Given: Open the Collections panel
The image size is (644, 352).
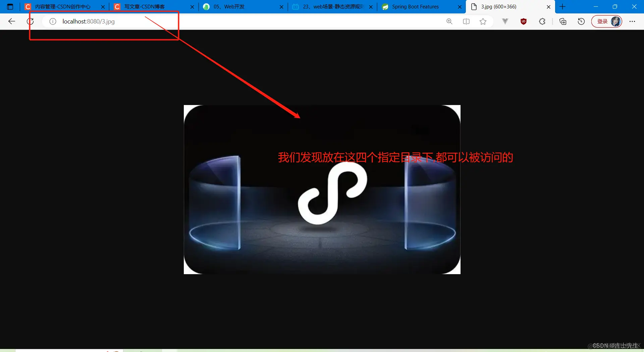Looking at the screenshot, I should tap(563, 21).
